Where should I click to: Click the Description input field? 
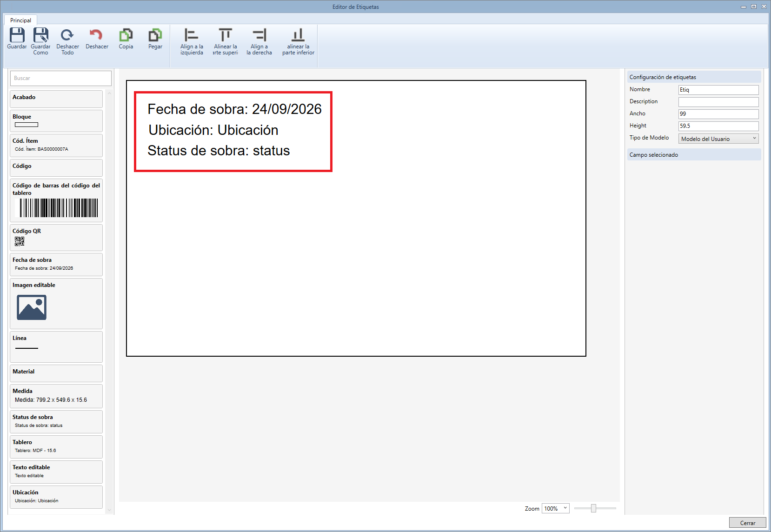tap(718, 102)
